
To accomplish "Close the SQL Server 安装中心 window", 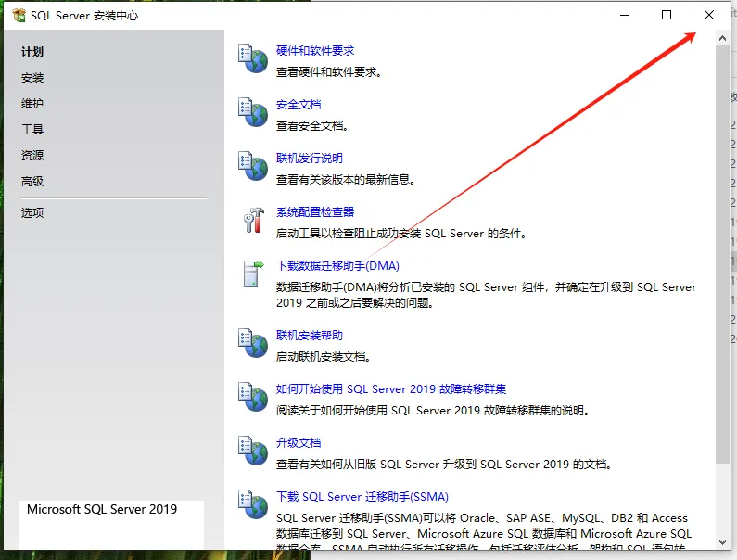I will pos(709,15).
